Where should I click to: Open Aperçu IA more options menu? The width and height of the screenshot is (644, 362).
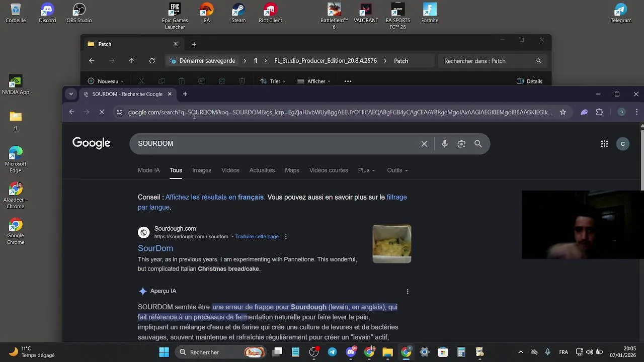[x=408, y=292]
